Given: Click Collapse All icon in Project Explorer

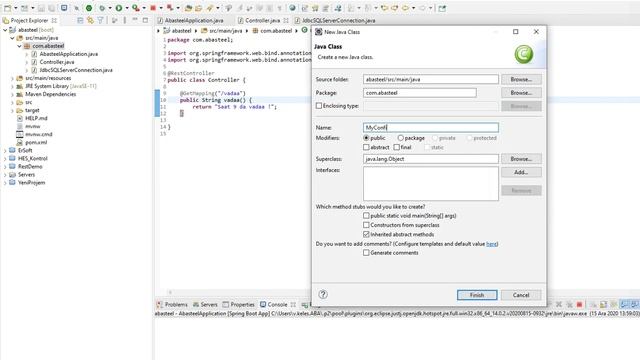Looking at the screenshot, I should click(80, 20).
